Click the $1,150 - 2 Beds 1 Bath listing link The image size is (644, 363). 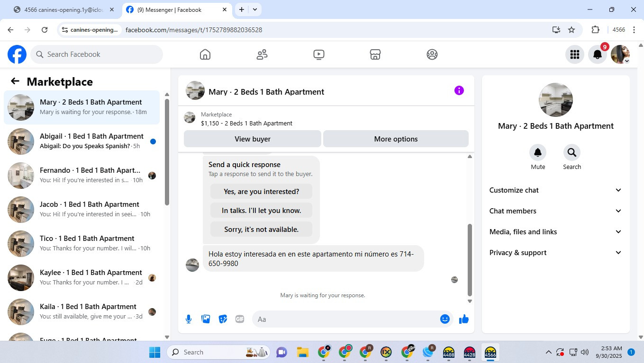(246, 124)
